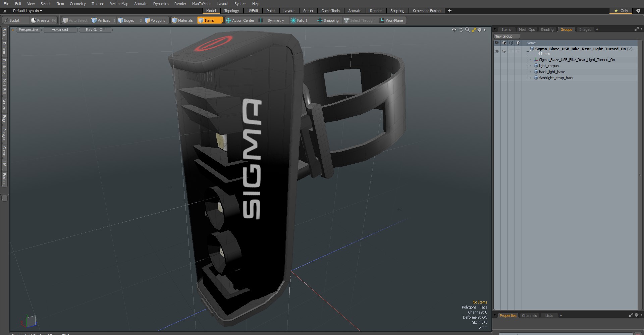Open the Deform sidebar tab
Viewport: 644px width, 335px height.
(x=4, y=48)
